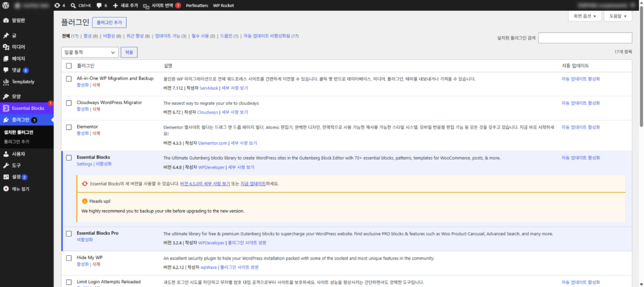644x287 pixels.
Task: Filter plugins by 드롭인 (1)
Action: tap(229, 36)
